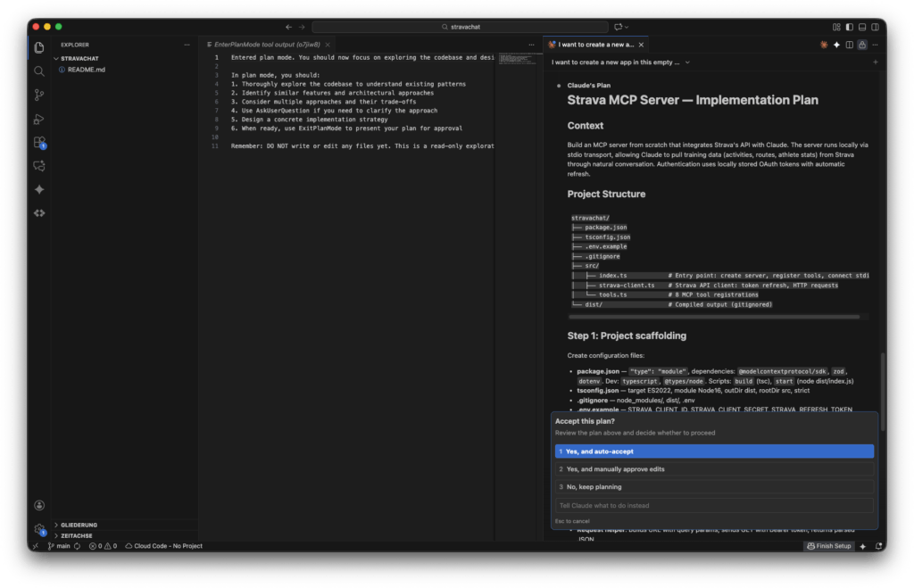This screenshot has height=588, width=914.
Task: Select 'No, keep planning' option
Action: [x=714, y=487]
